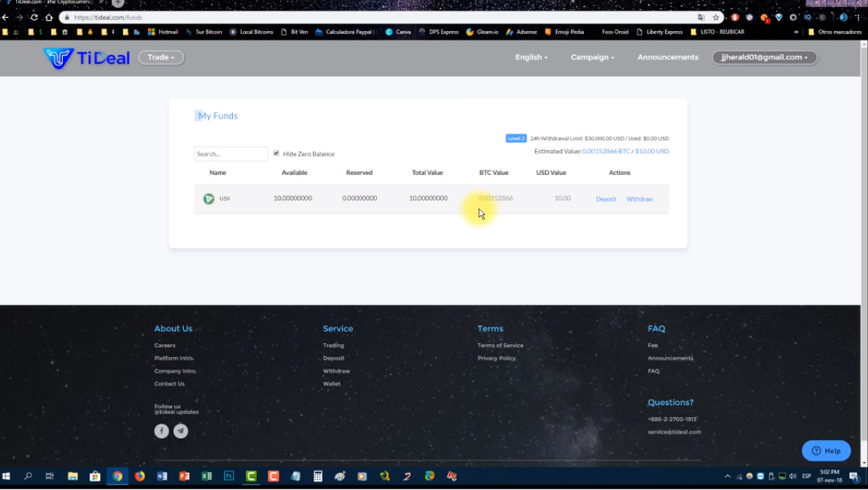
Task: Open the Terms of Service footer link
Action: click(x=500, y=346)
